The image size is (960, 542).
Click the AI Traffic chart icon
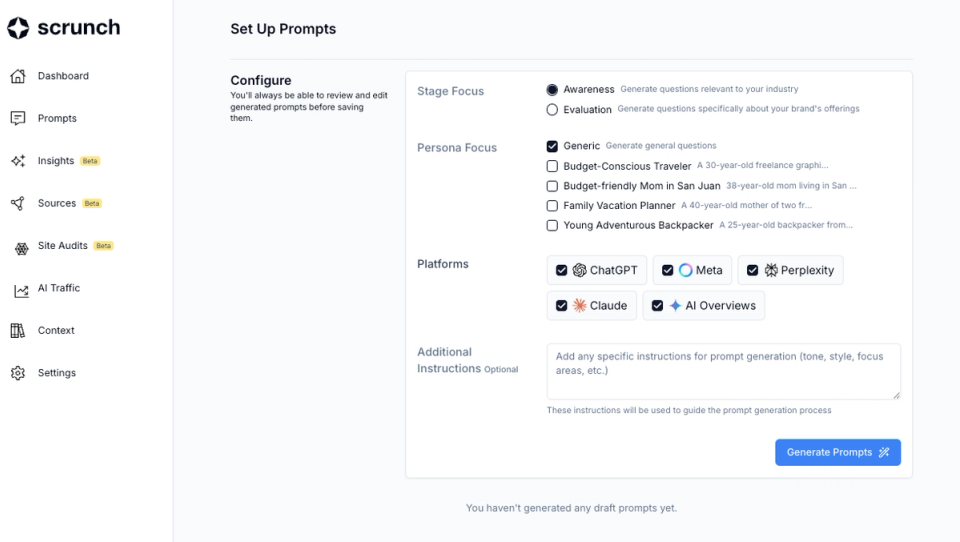(x=21, y=291)
